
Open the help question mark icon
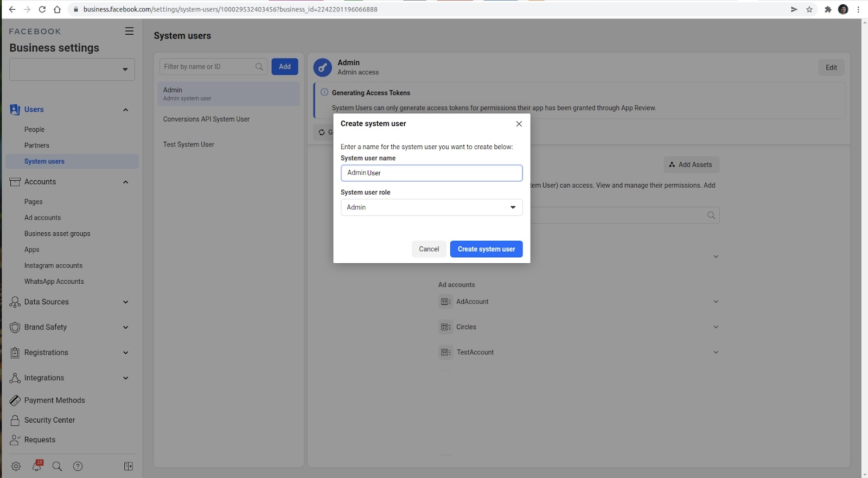coord(78,466)
